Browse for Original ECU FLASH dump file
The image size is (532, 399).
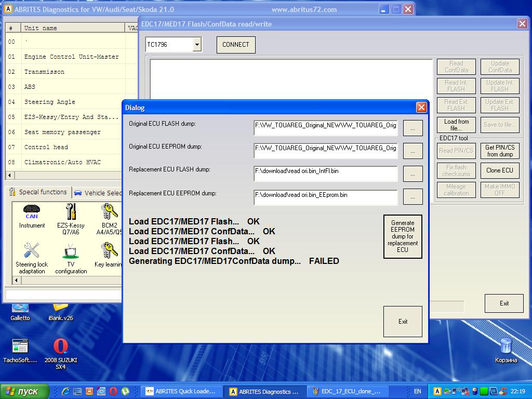(x=413, y=128)
